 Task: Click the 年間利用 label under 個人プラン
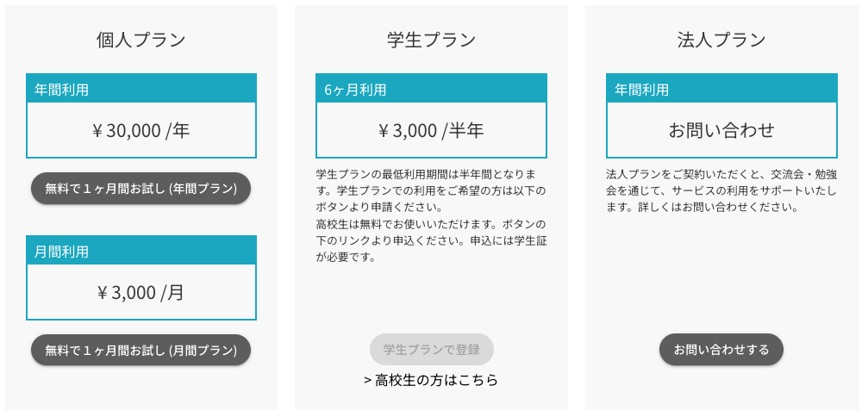click(61, 90)
